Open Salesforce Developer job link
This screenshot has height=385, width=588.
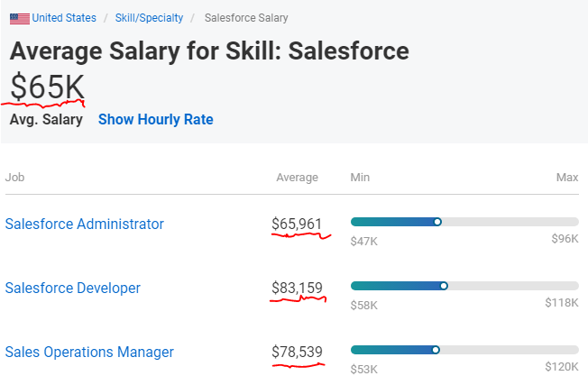[x=73, y=289]
